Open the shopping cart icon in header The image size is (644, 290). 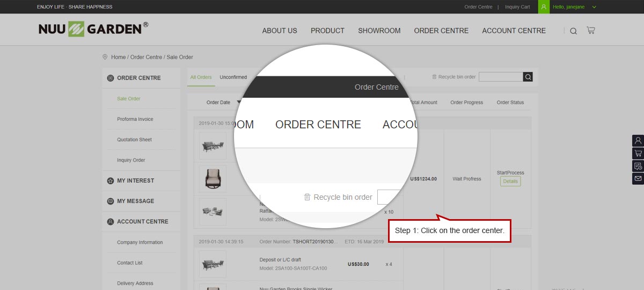pos(591,31)
